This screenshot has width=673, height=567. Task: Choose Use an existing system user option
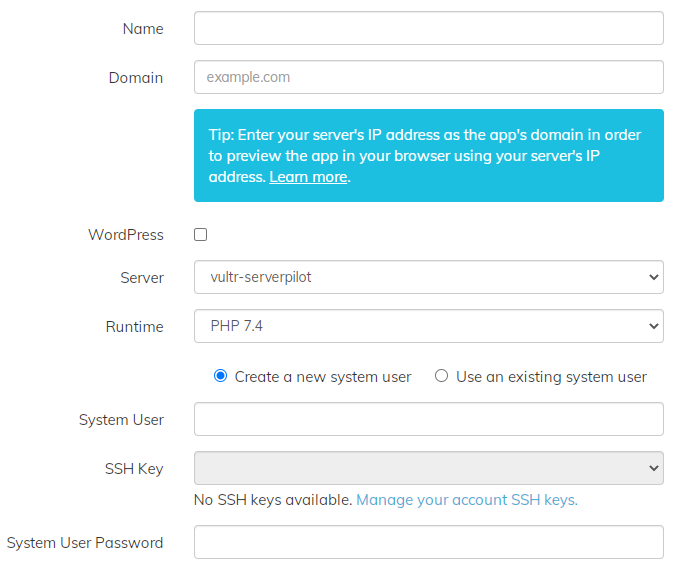pyautogui.click(x=441, y=377)
